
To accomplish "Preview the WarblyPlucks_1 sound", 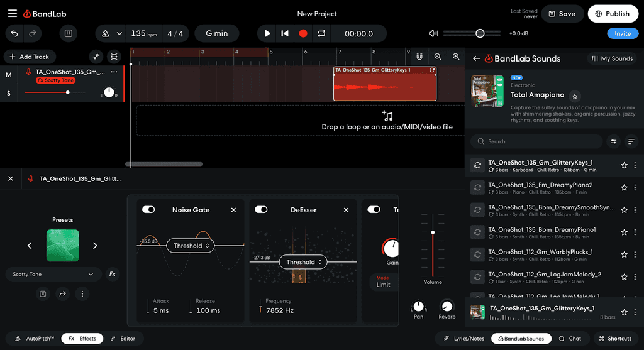I will [477, 255].
